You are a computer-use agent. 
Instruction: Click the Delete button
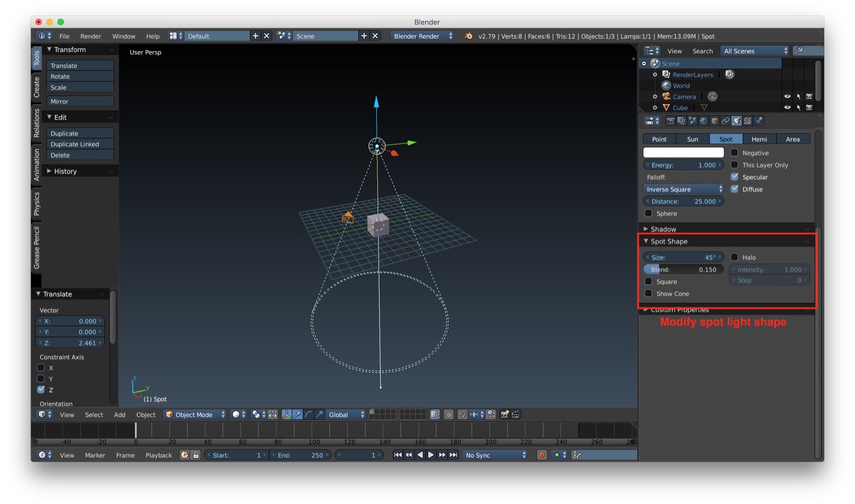(80, 155)
